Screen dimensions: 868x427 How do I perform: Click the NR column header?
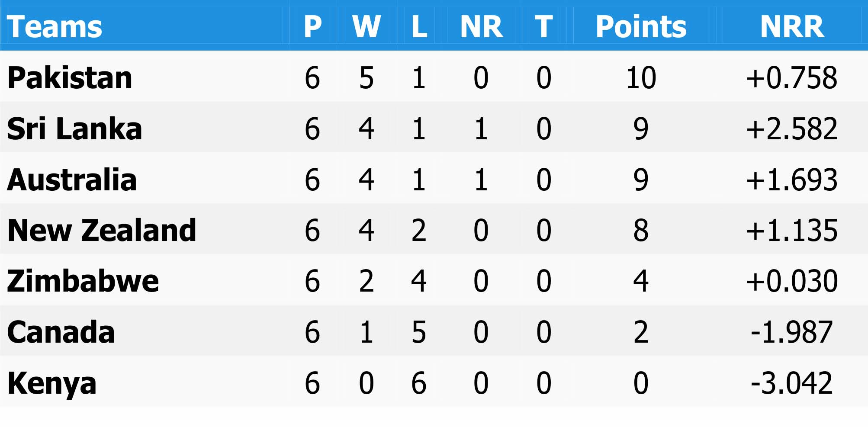pyautogui.click(x=481, y=27)
